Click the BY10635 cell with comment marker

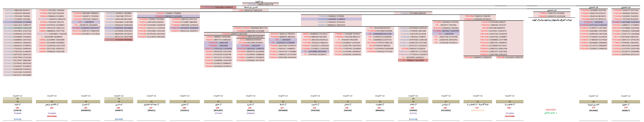[x=85, y=28]
